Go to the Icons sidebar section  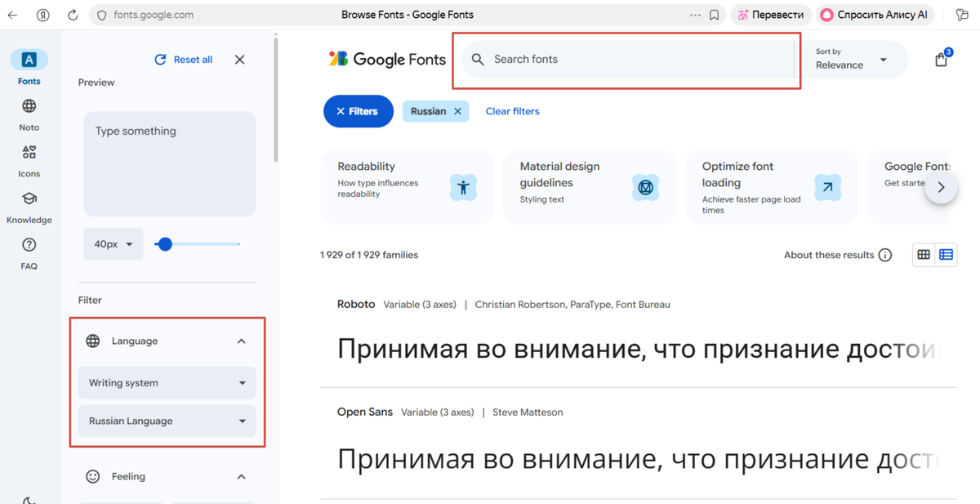pos(29,161)
